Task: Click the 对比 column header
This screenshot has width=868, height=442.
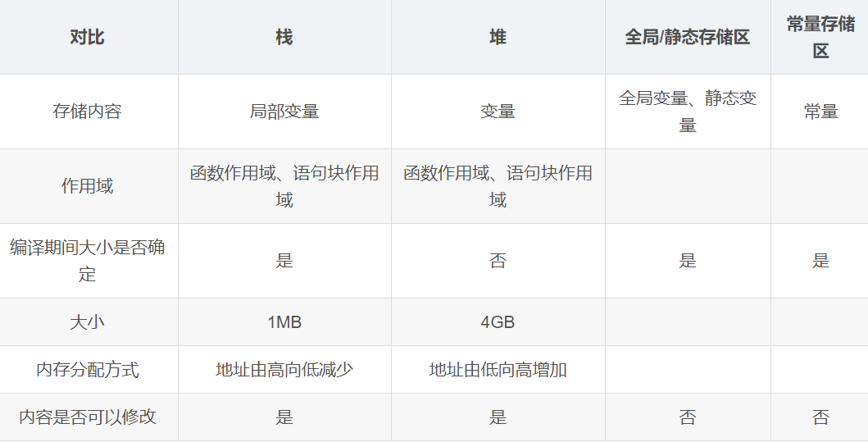Action: (x=87, y=37)
